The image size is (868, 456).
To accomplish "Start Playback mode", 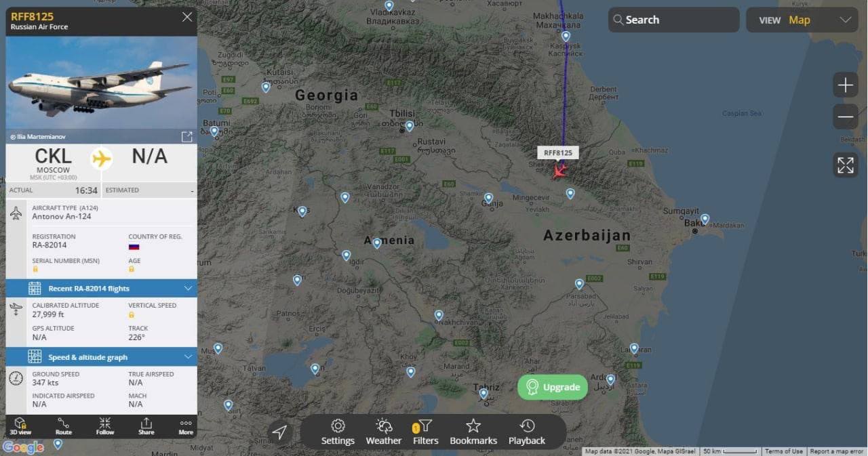I will pyautogui.click(x=527, y=432).
